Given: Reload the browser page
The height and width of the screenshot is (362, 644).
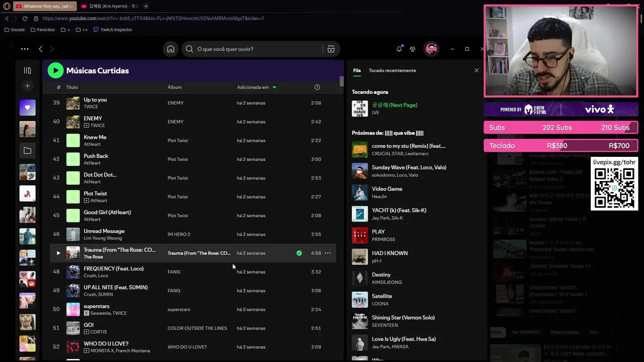Looking at the screenshot, I should point(25,19).
